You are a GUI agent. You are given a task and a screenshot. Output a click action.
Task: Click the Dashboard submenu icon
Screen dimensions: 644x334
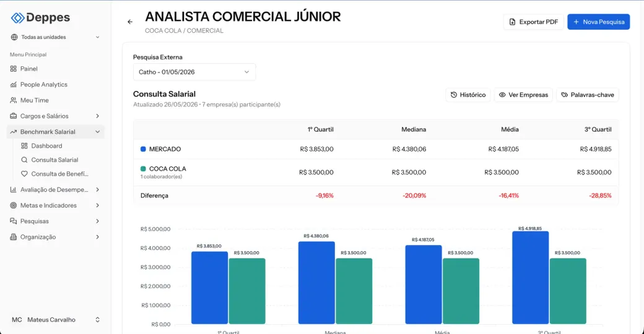pyautogui.click(x=24, y=146)
